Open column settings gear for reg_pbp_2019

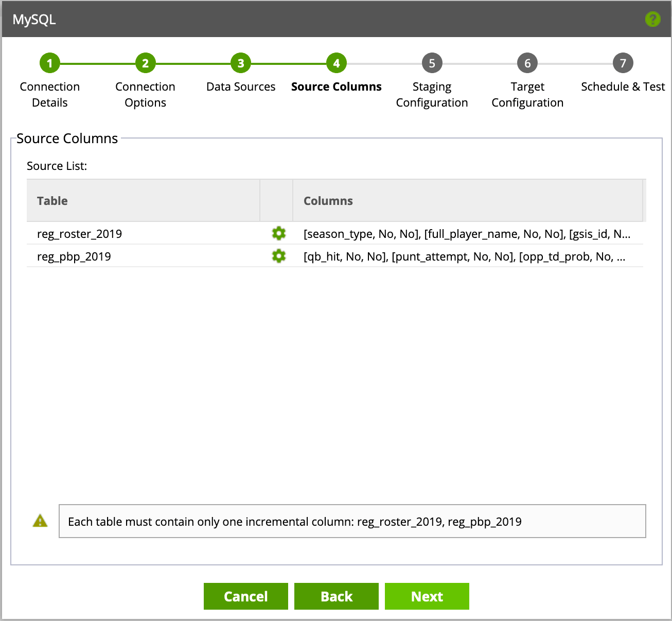(279, 256)
